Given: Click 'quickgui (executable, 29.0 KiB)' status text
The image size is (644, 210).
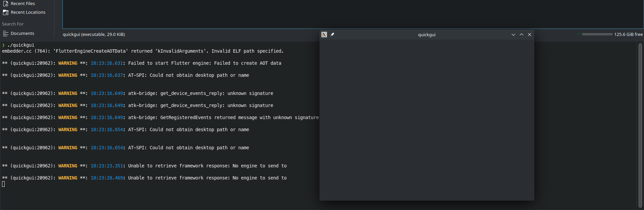Looking at the screenshot, I should 94,34.
